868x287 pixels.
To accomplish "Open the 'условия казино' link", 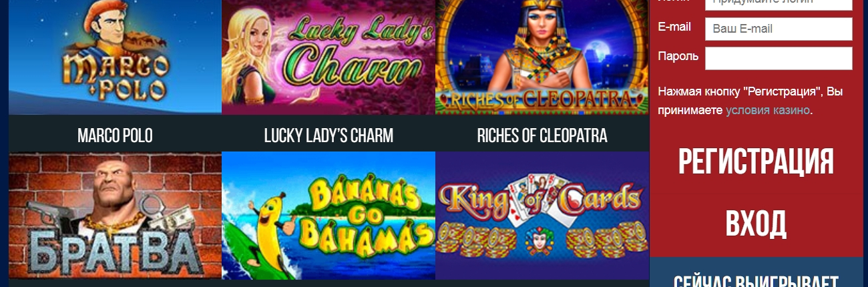I will 768,110.
